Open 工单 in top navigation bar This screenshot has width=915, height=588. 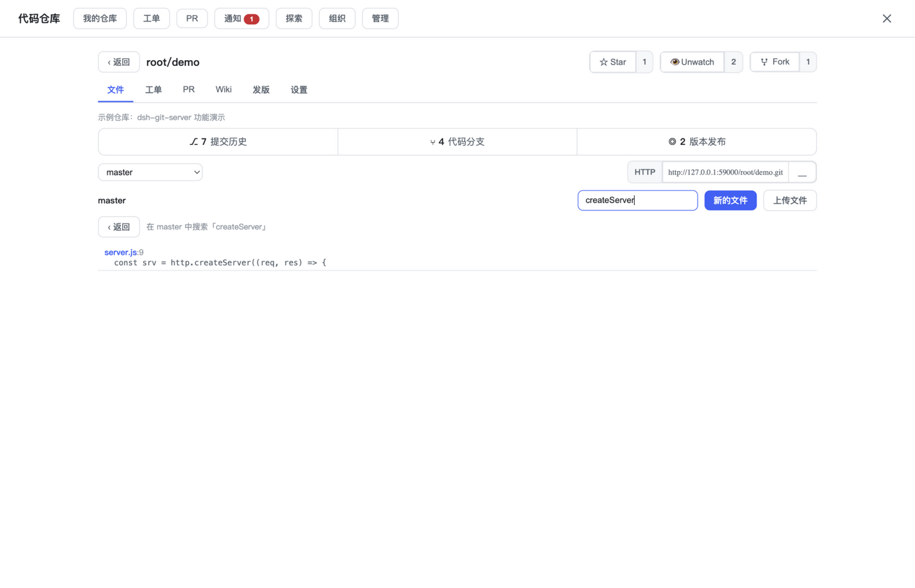click(152, 18)
